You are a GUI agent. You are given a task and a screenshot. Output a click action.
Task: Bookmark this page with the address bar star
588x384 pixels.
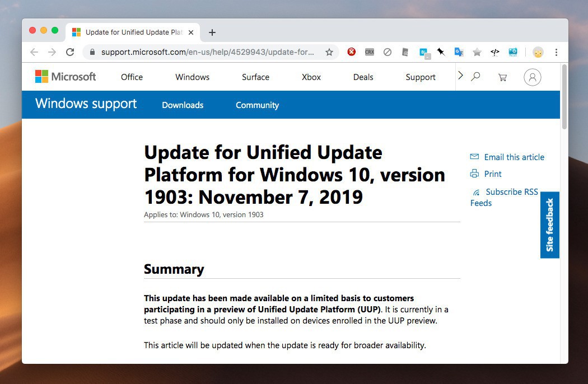point(329,52)
